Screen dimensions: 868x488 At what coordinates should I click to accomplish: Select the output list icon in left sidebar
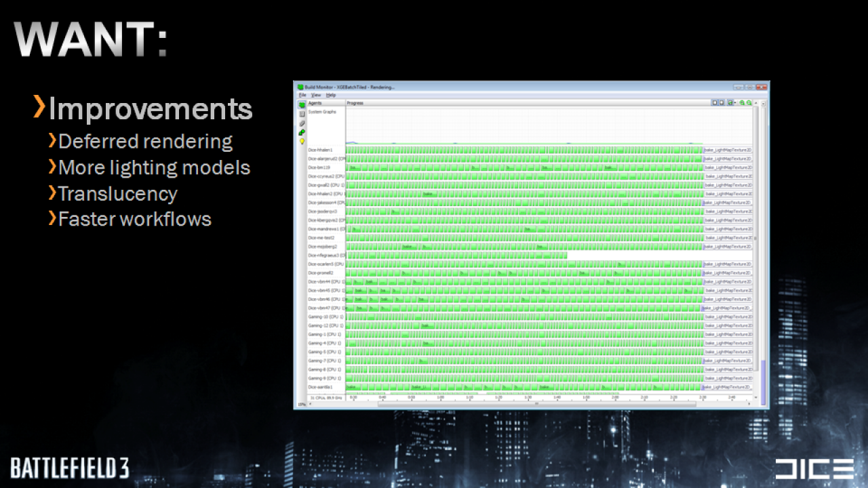tap(302, 114)
